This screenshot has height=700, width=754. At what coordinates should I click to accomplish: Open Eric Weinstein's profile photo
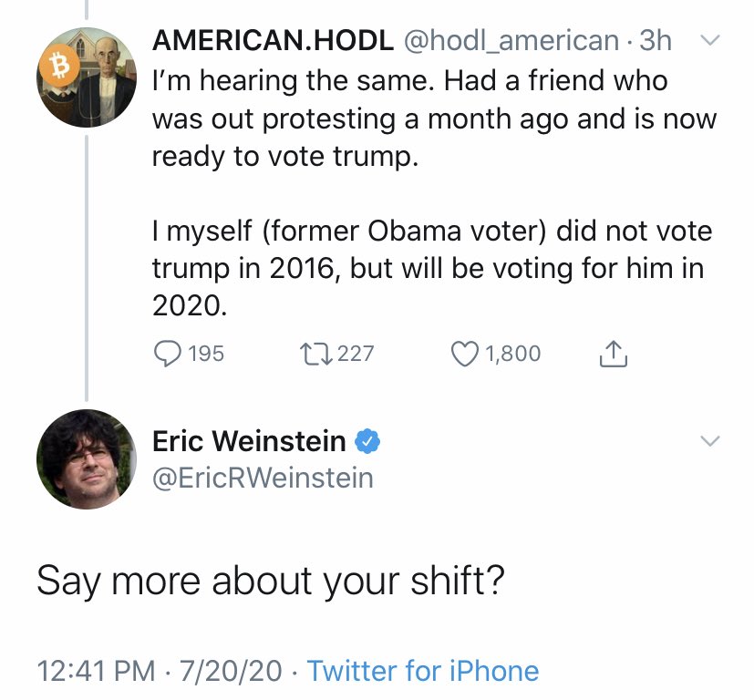pos(86,458)
